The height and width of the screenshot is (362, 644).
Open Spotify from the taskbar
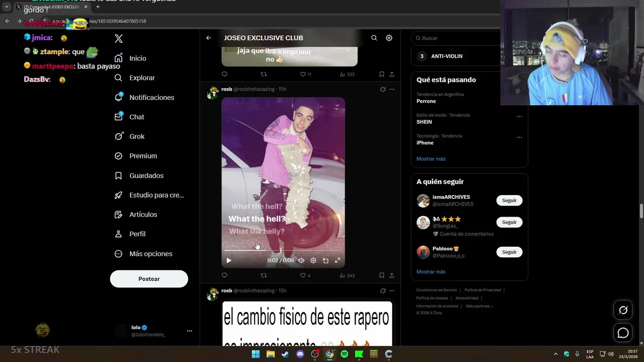coord(344,354)
